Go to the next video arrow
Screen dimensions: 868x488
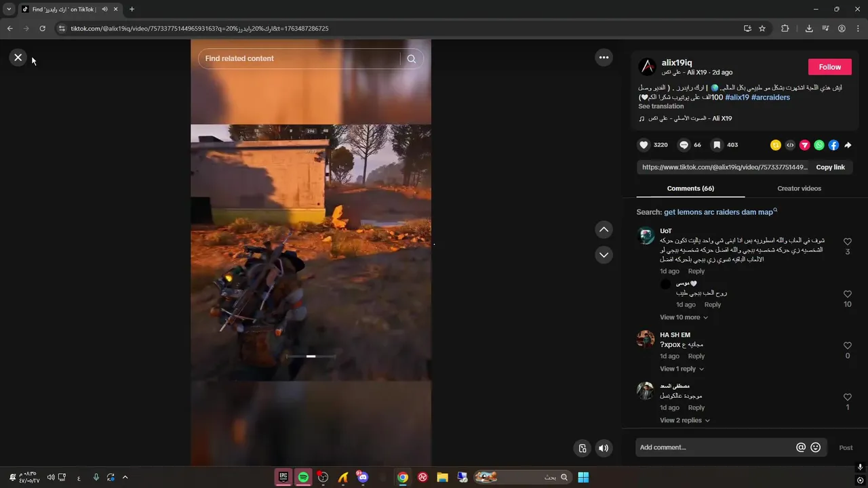tap(604, 255)
